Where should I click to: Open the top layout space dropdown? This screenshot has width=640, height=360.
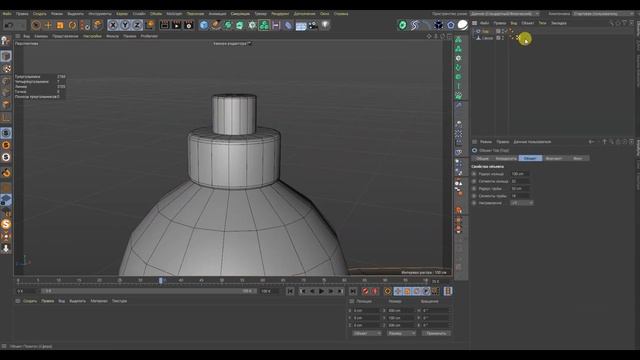pos(505,13)
